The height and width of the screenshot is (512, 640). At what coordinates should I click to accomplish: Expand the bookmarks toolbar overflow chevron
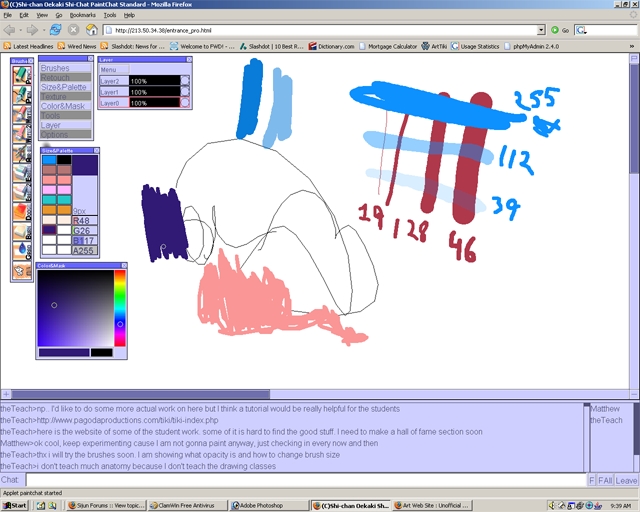click(632, 46)
